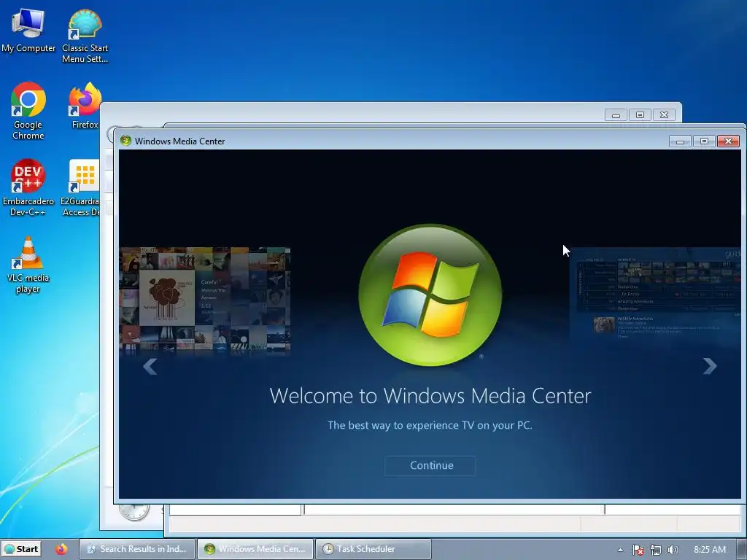Open volume control tray icon
This screenshot has width=747, height=560.
coord(673,550)
